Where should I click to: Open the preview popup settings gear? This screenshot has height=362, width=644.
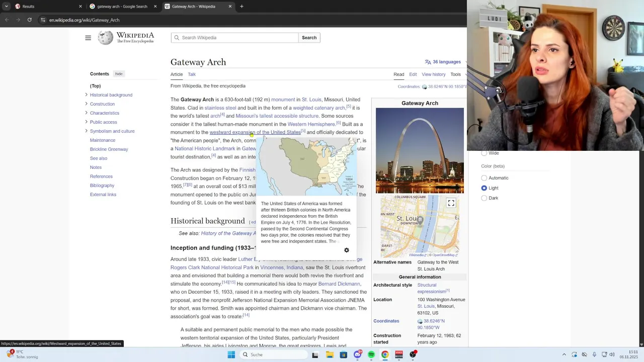pyautogui.click(x=346, y=250)
